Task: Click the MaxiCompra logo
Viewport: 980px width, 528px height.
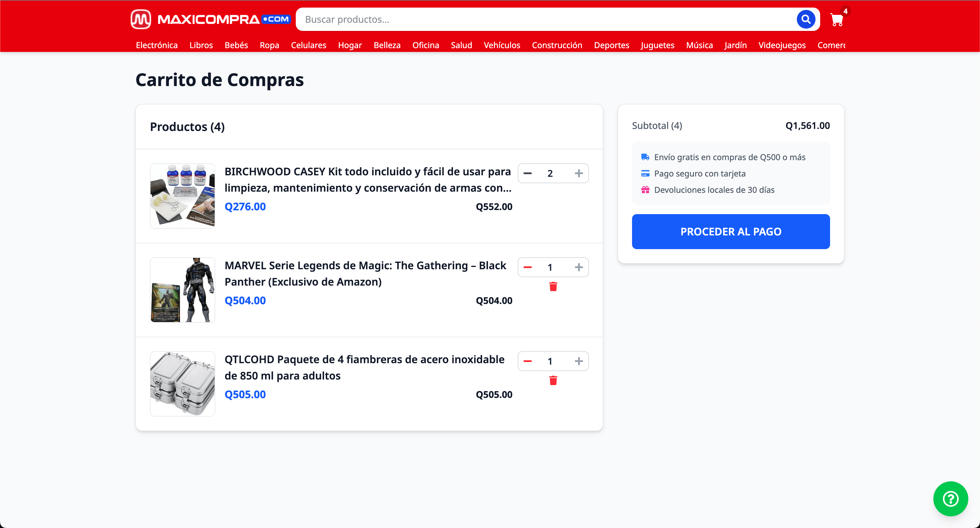Action: click(x=210, y=19)
